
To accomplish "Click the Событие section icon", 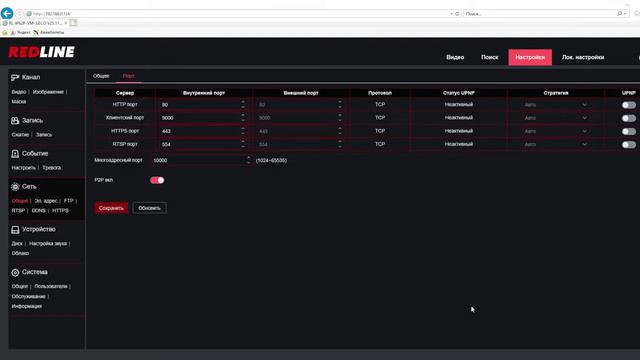I will [x=15, y=153].
